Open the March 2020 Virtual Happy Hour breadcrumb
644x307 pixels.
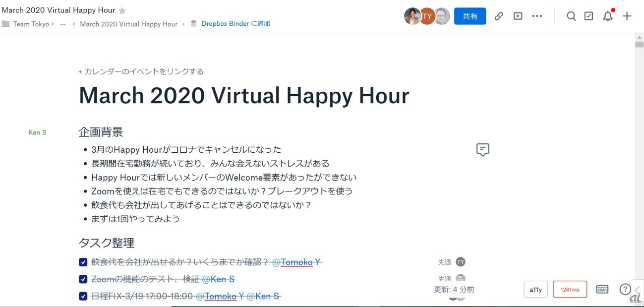128,24
